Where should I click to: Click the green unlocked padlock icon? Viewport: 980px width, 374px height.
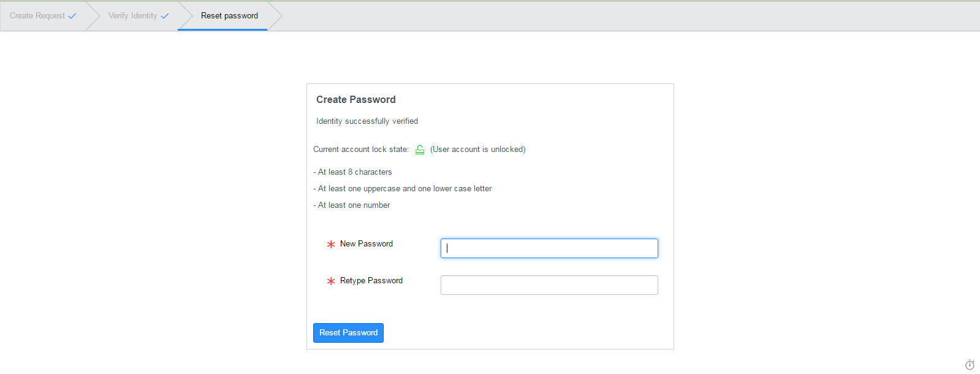click(420, 149)
